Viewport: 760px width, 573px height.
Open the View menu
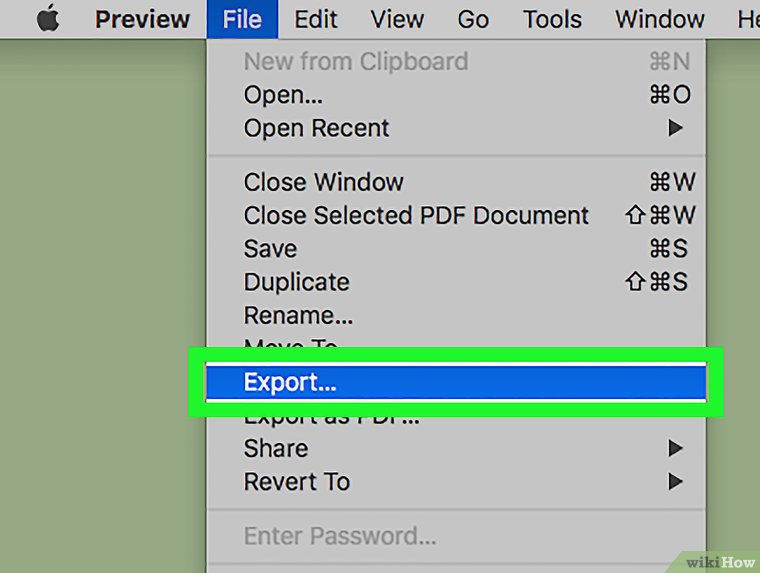(397, 19)
